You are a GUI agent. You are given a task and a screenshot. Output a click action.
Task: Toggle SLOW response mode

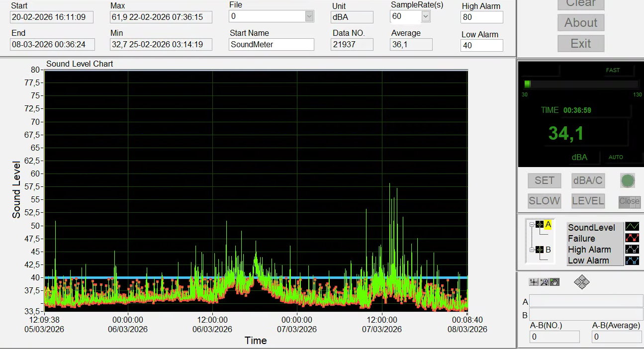pyautogui.click(x=544, y=201)
